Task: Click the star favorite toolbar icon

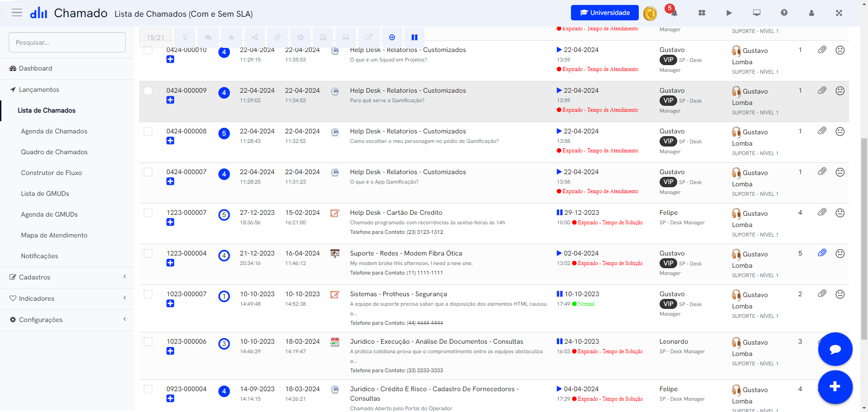Action: click(x=231, y=37)
